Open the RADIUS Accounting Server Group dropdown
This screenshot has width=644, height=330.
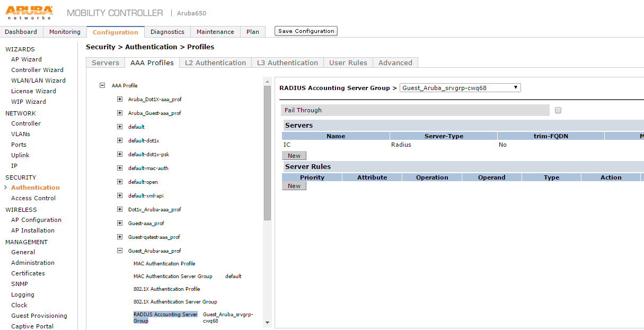point(460,88)
